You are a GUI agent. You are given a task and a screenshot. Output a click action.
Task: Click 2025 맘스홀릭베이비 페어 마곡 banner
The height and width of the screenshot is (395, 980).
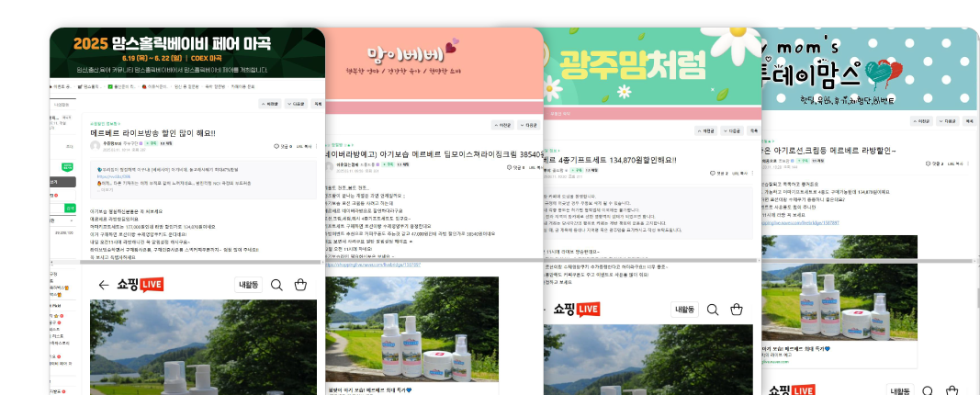point(187,53)
